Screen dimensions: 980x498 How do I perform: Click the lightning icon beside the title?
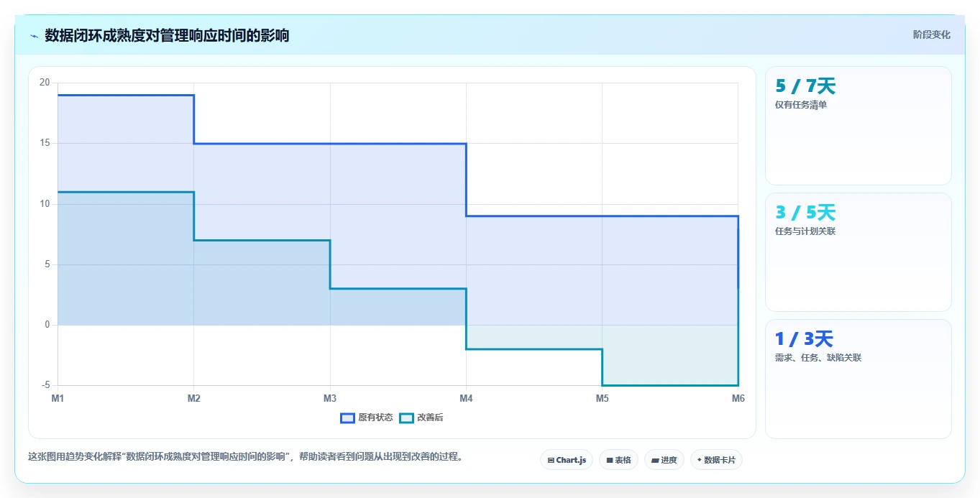[x=34, y=36]
